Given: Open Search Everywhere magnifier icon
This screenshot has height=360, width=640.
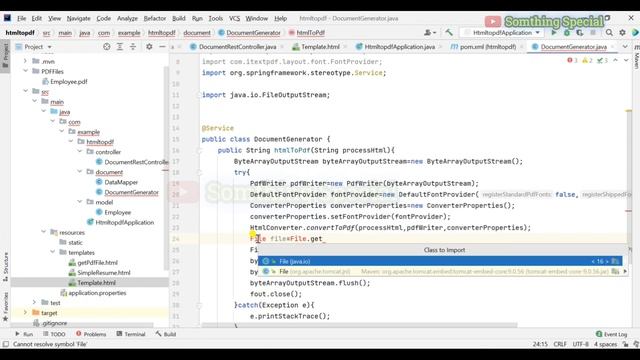Looking at the screenshot, I should point(609,33).
